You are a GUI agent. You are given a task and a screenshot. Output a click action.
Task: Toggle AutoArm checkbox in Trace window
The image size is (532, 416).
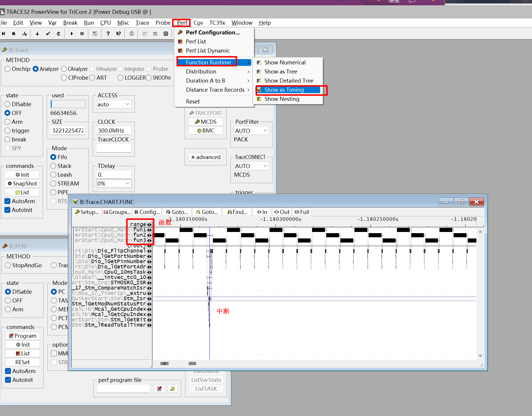[8, 201]
